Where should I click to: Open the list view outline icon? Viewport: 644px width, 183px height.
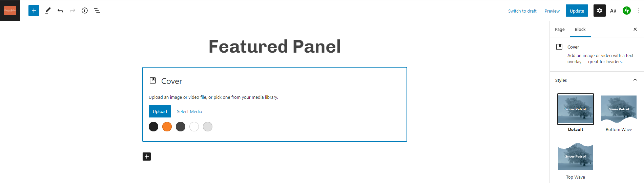pos(97,11)
